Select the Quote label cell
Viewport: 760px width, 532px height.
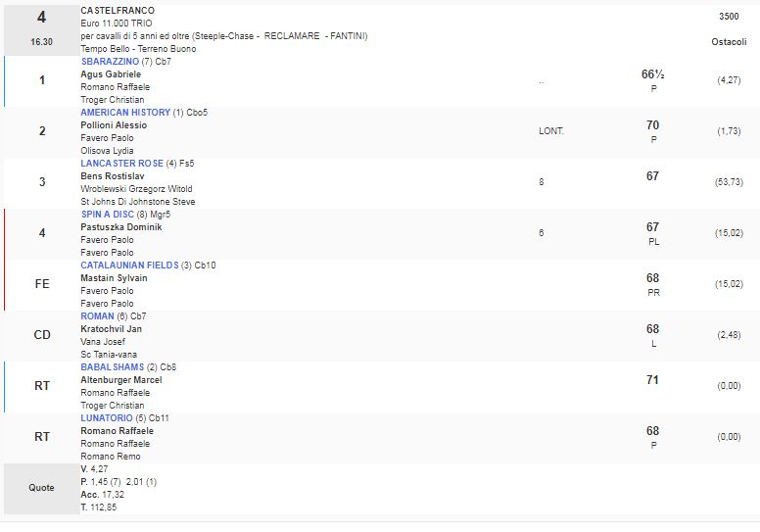41,487
